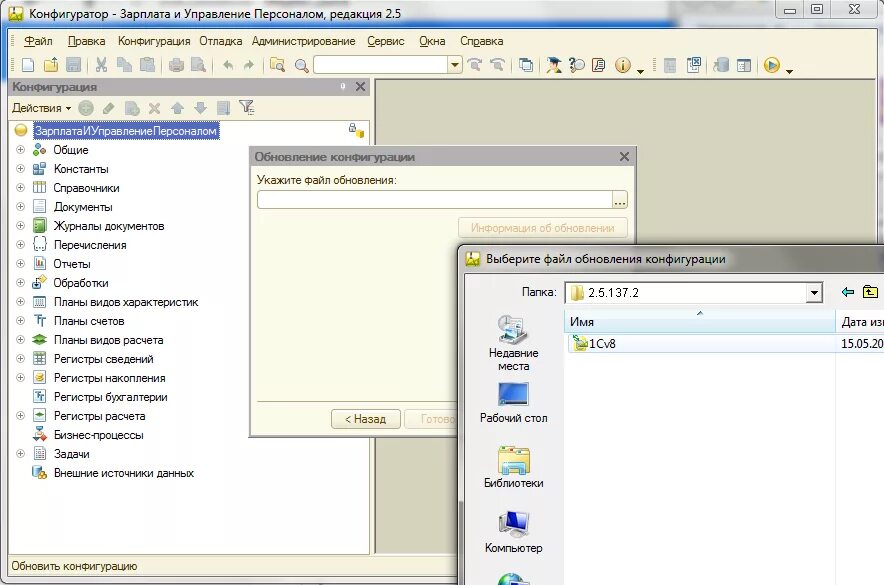This screenshot has width=884, height=585.
Task: Click the browse ellipsis button for update file
Action: (x=620, y=200)
